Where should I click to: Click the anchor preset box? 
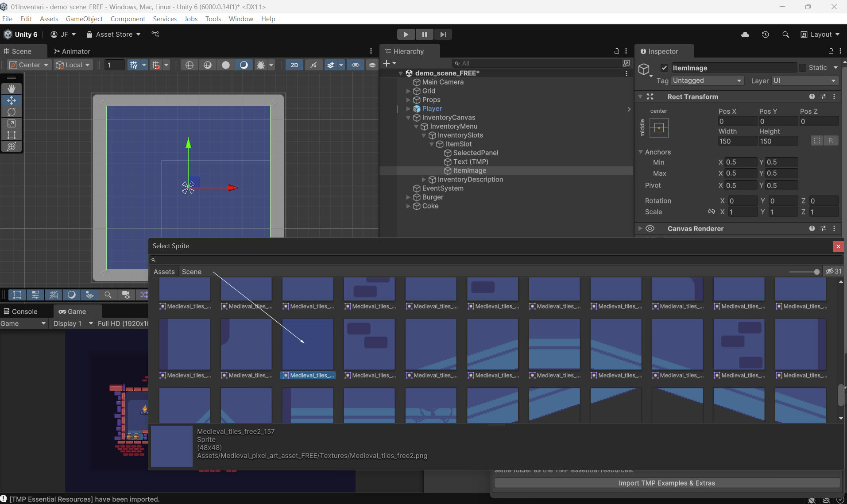(659, 128)
